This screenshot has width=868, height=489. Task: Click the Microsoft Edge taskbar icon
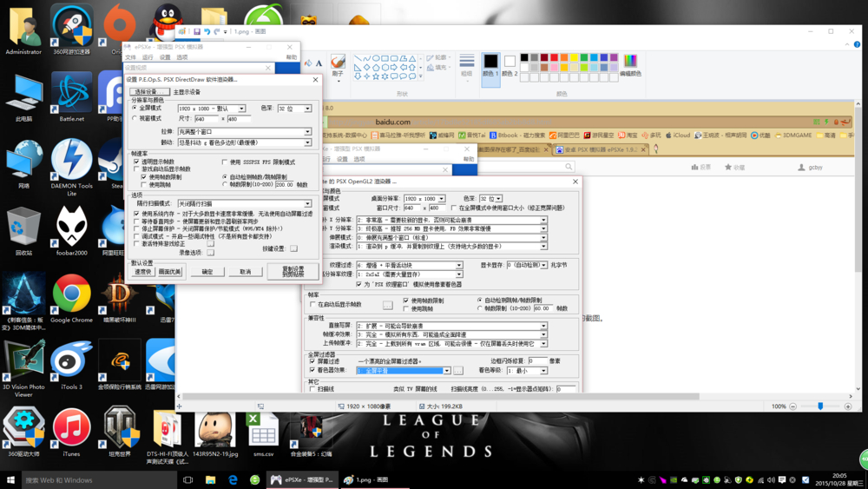pyautogui.click(x=233, y=479)
